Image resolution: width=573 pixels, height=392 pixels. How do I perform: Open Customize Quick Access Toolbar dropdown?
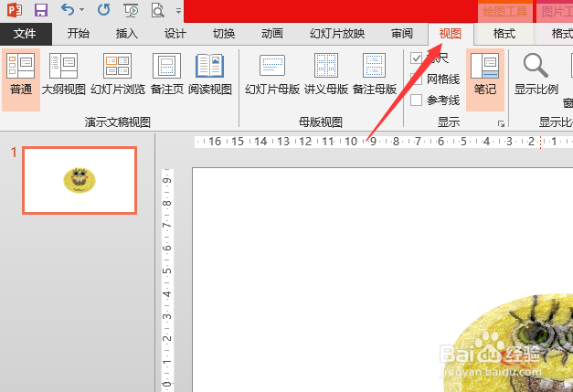[x=178, y=11]
